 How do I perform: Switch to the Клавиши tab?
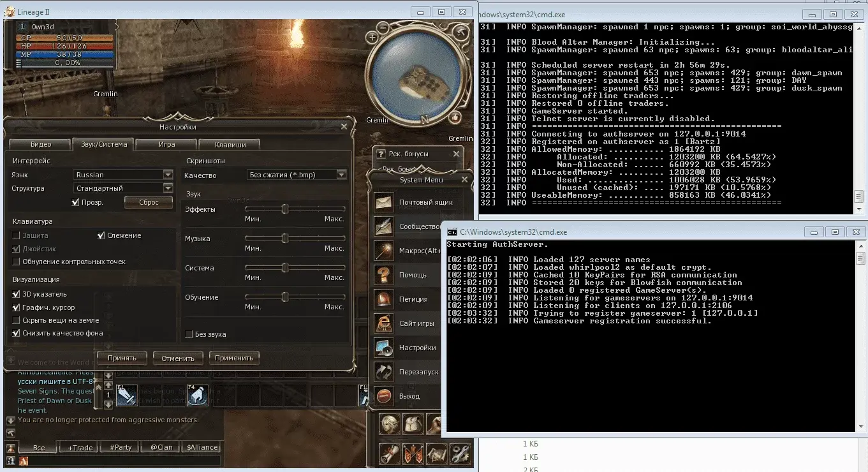coord(230,144)
